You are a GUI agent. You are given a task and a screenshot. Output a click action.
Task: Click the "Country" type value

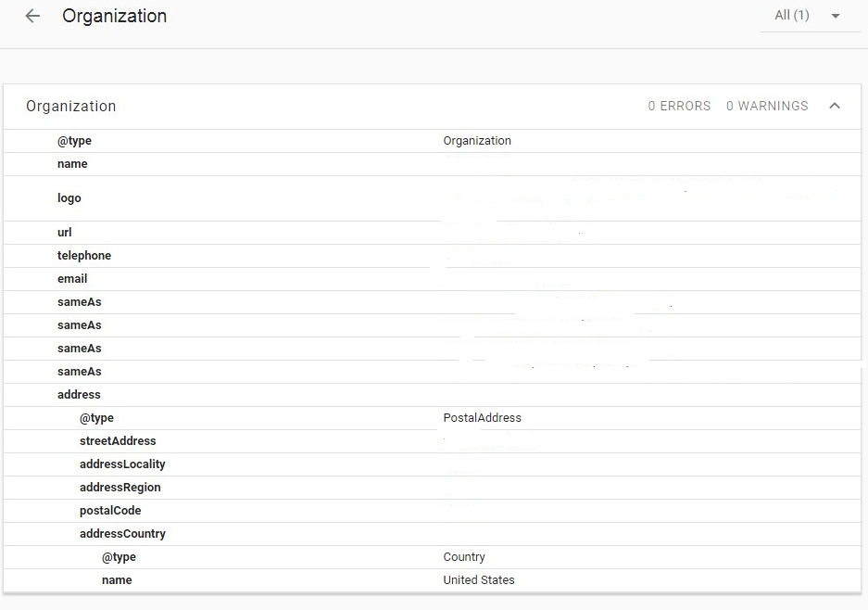pyautogui.click(x=464, y=557)
